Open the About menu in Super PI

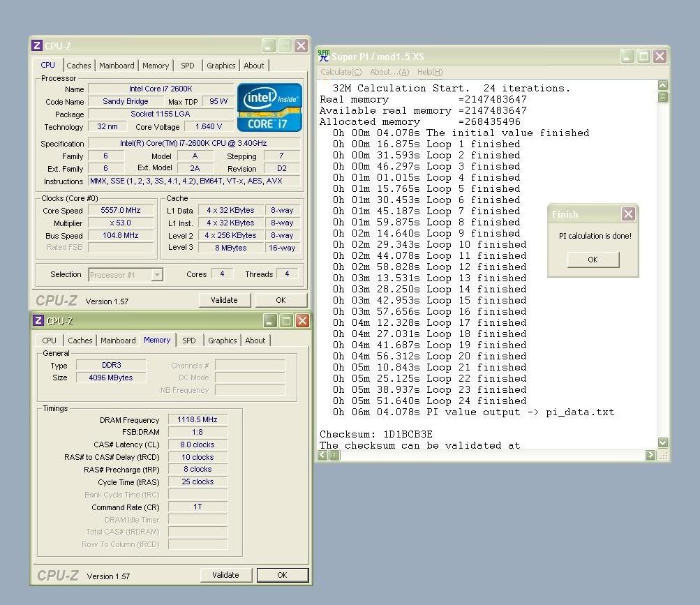pyautogui.click(x=389, y=72)
